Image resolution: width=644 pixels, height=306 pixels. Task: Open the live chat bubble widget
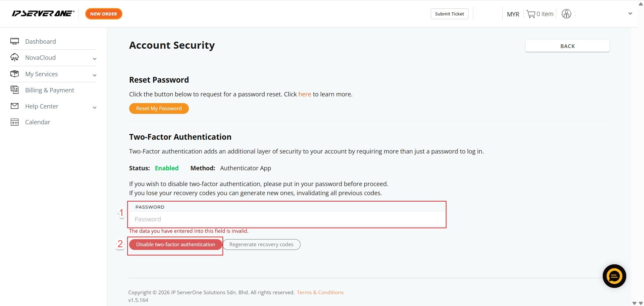coord(614,276)
